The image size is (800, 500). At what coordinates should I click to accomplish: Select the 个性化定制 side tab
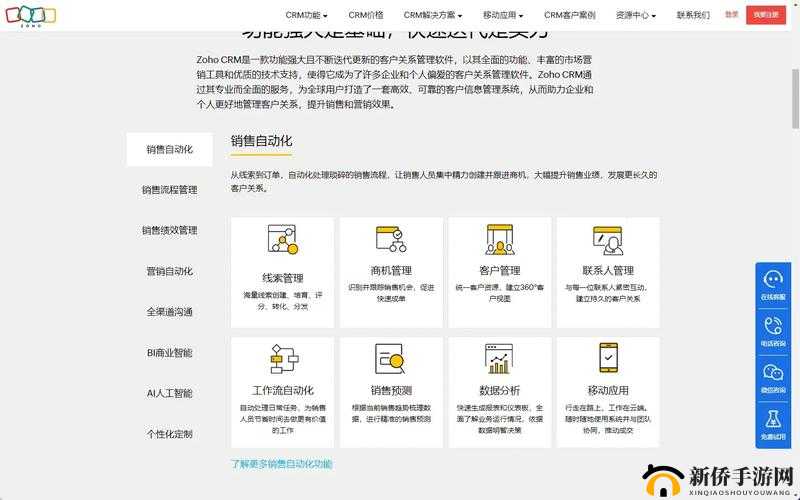(169, 434)
